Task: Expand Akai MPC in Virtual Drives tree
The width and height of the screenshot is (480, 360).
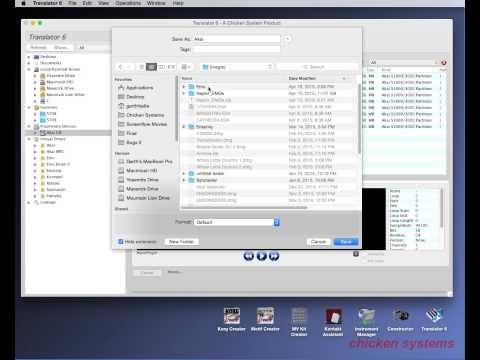Action: point(35,152)
